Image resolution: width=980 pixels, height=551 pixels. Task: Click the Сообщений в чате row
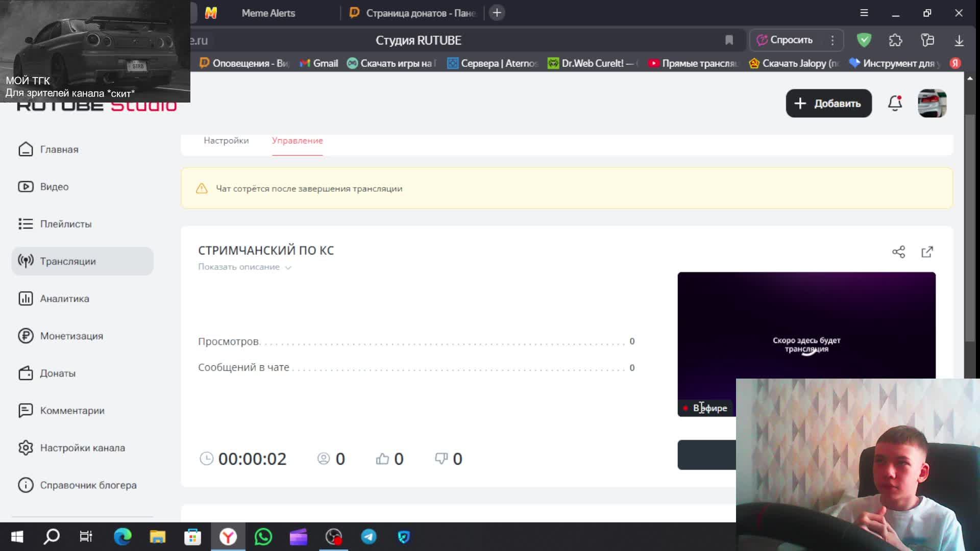click(x=416, y=367)
